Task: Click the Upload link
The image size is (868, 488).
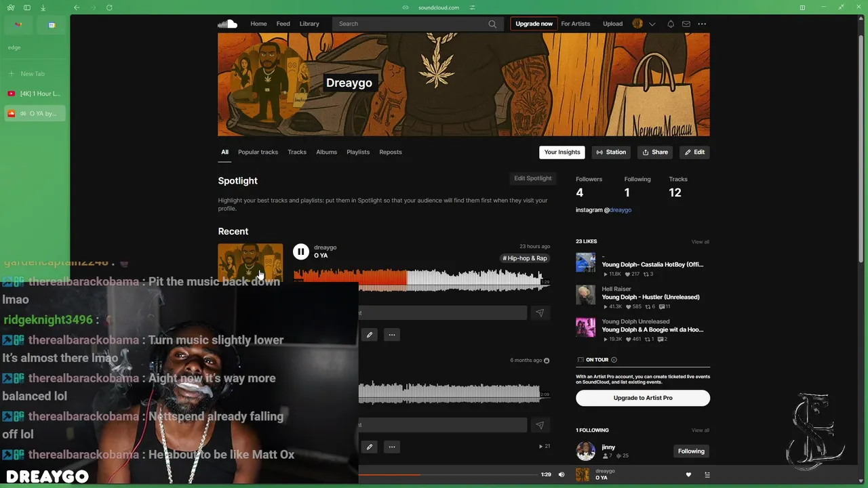Action: (612, 24)
